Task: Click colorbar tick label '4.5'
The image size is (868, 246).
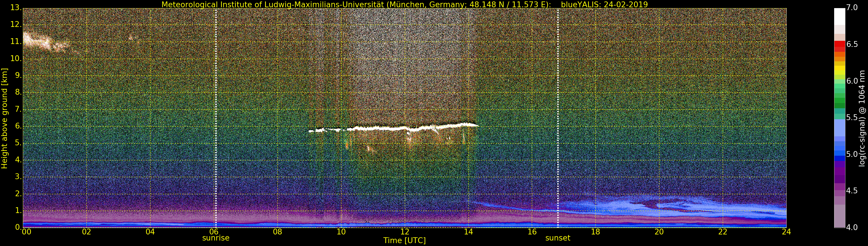Action: point(852,191)
